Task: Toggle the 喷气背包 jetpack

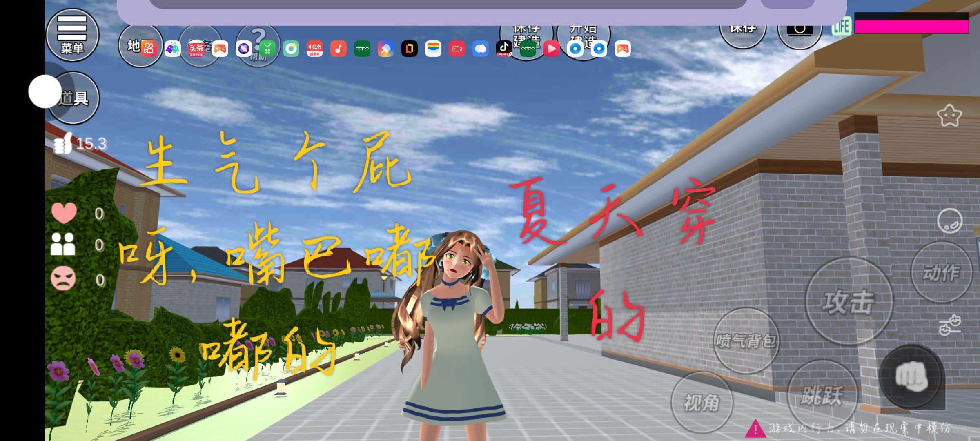Action: click(746, 341)
